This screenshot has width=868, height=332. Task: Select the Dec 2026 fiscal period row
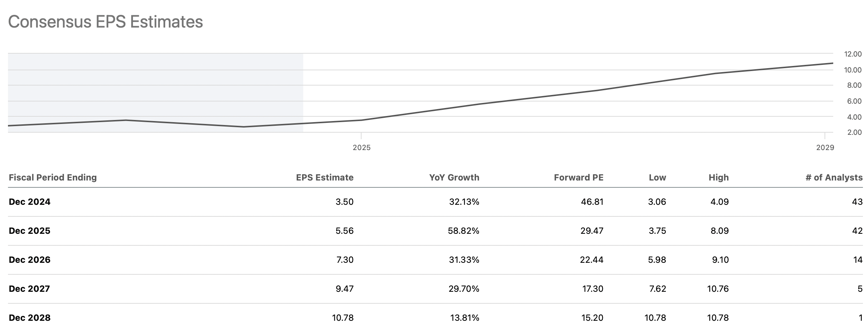tap(30, 260)
